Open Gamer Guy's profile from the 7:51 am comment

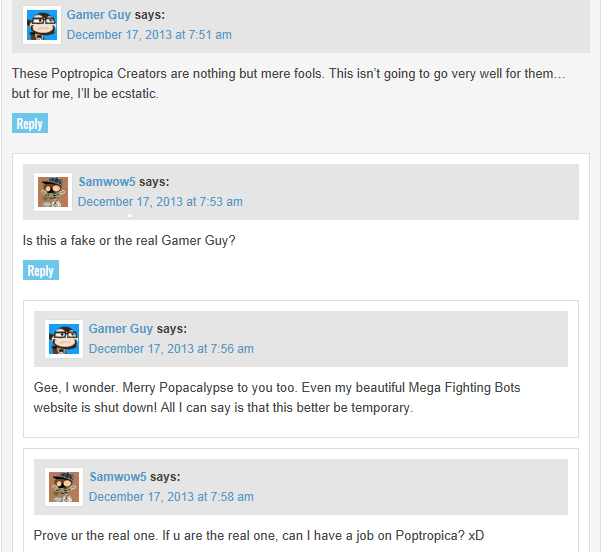(x=98, y=15)
